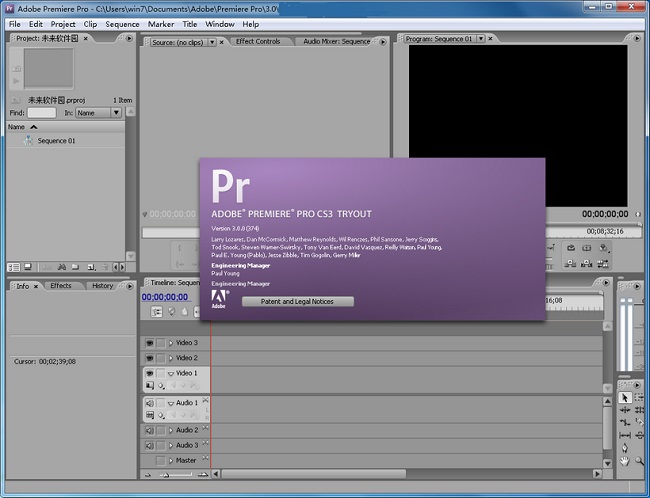The width and height of the screenshot is (650, 498).
Task: Click the Sequence 01 item icon
Action: tap(28, 141)
